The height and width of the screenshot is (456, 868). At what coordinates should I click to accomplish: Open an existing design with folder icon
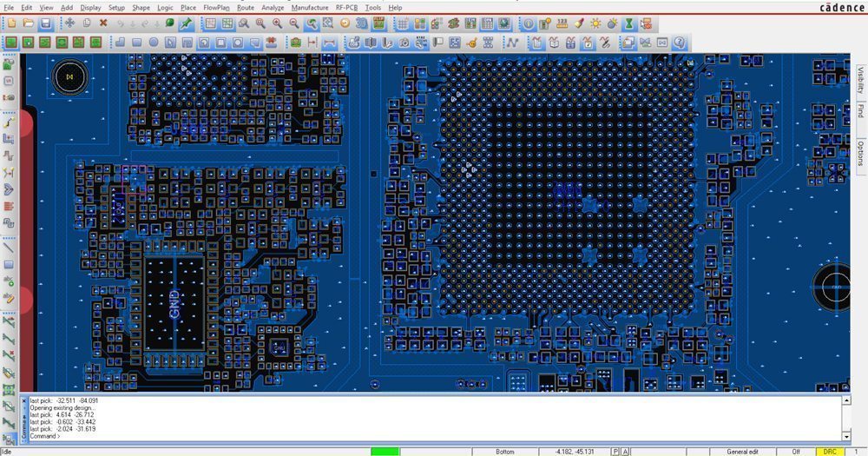(x=29, y=23)
